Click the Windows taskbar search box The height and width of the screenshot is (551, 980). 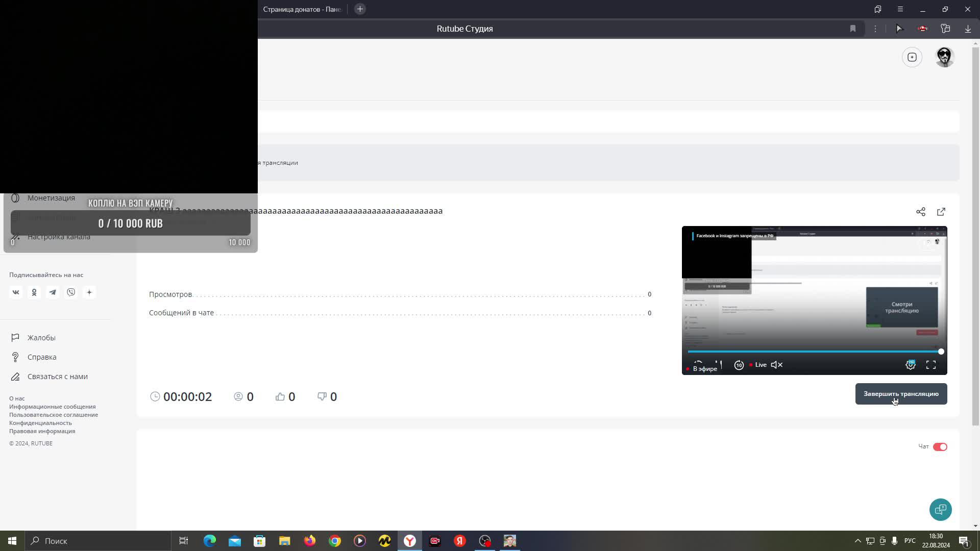(x=98, y=541)
